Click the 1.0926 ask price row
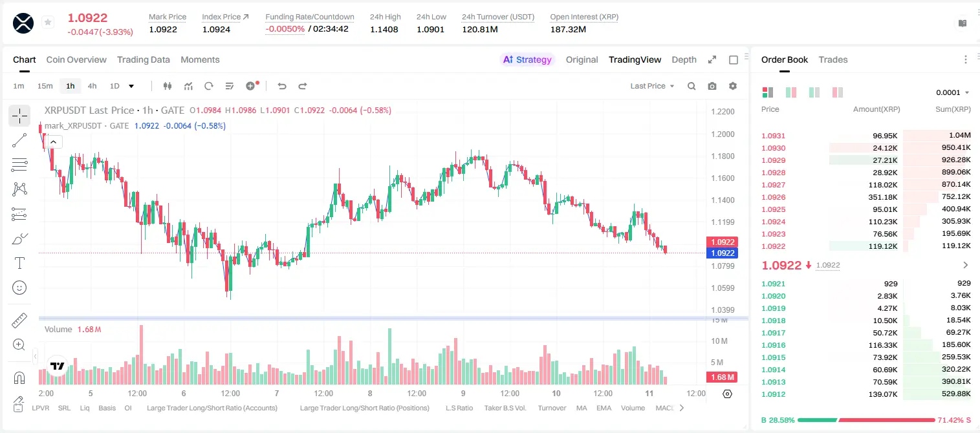Screen dimensions: 980x433 866,197
